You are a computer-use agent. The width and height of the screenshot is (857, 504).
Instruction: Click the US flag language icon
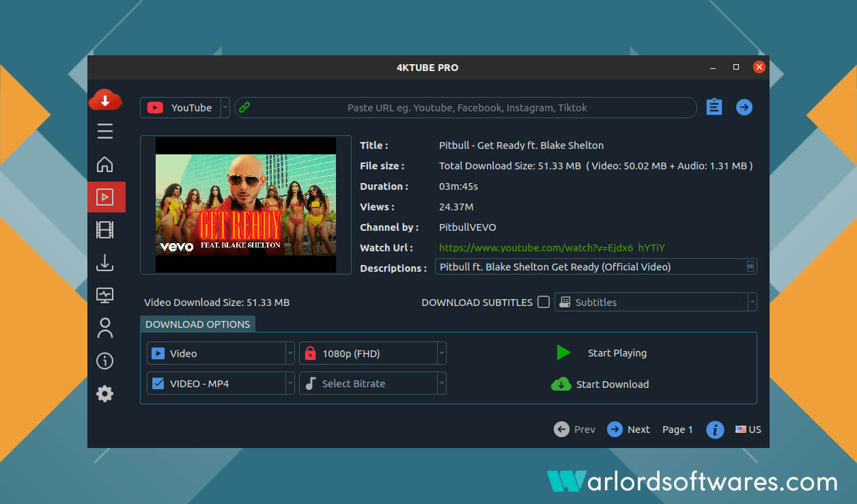coord(741,430)
